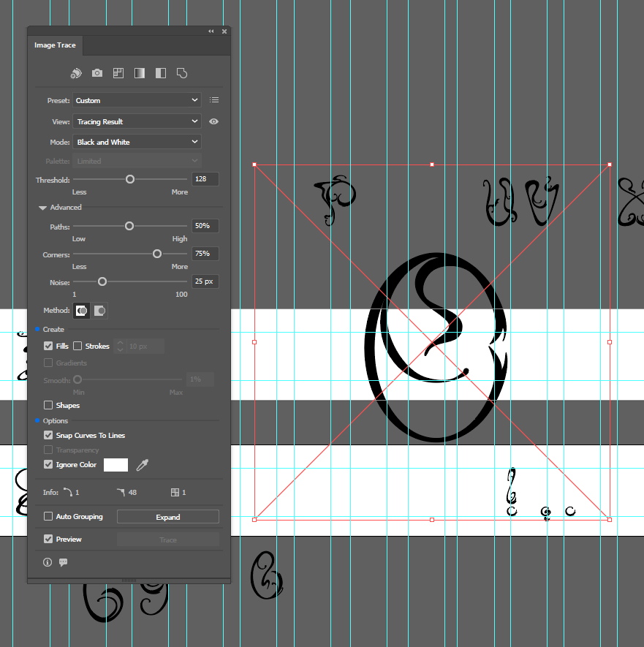The image size is (644, 647).
Task: Open the Preset dropdown showing Custom
Action: (137, 100)
